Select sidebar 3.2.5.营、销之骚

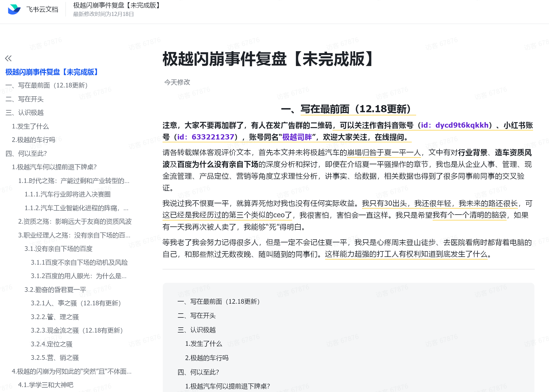pyautogui.click(x=55, y=358)
